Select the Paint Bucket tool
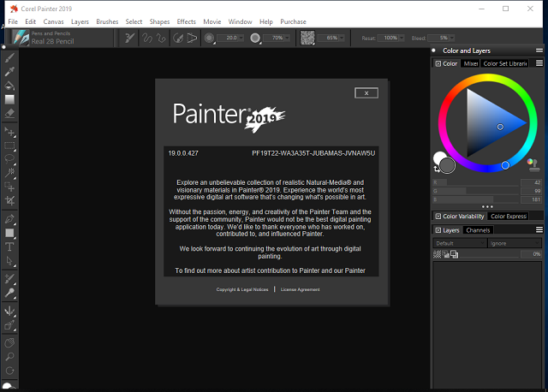The width and height of the screenshot is (548, 392). tap(9, 86)
